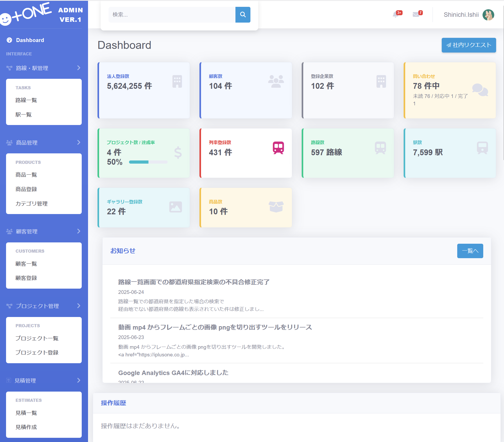Click building icon on 法人登録数 card

point(177,81)
